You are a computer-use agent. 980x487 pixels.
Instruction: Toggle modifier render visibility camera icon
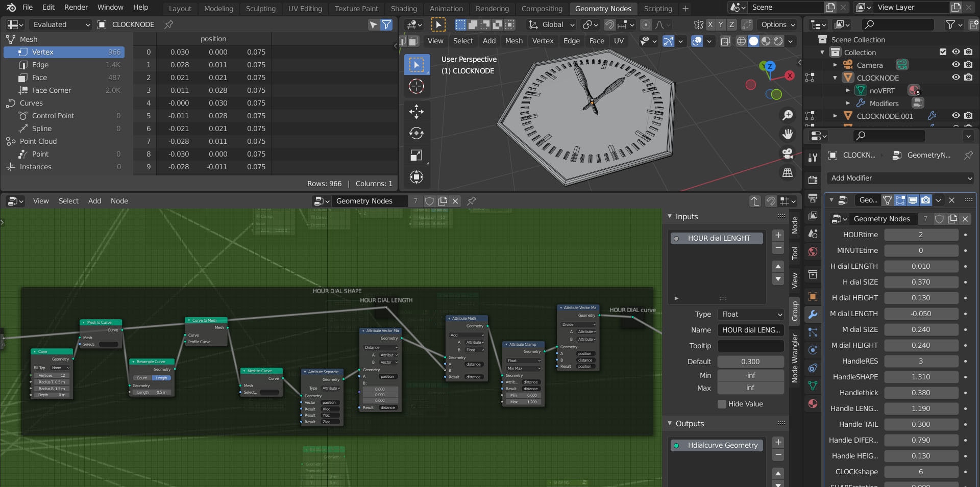[x=925, y=200]
